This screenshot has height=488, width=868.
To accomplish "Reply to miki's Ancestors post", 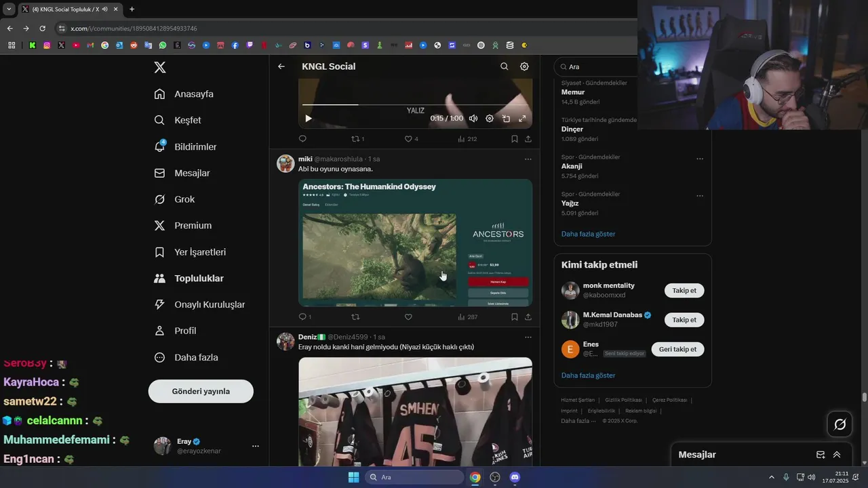I will tap(304, 317).
